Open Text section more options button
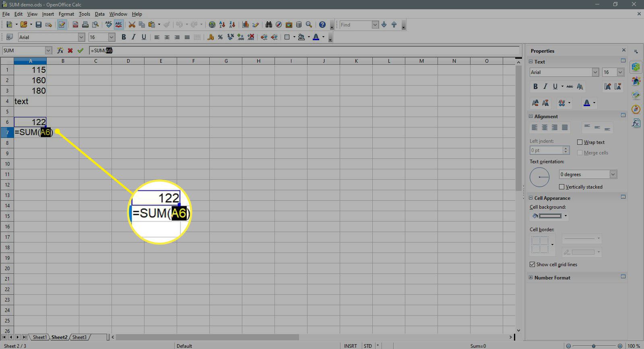This screenshot has width=644, height=349. pyautogui.click(x=623, y=61)
